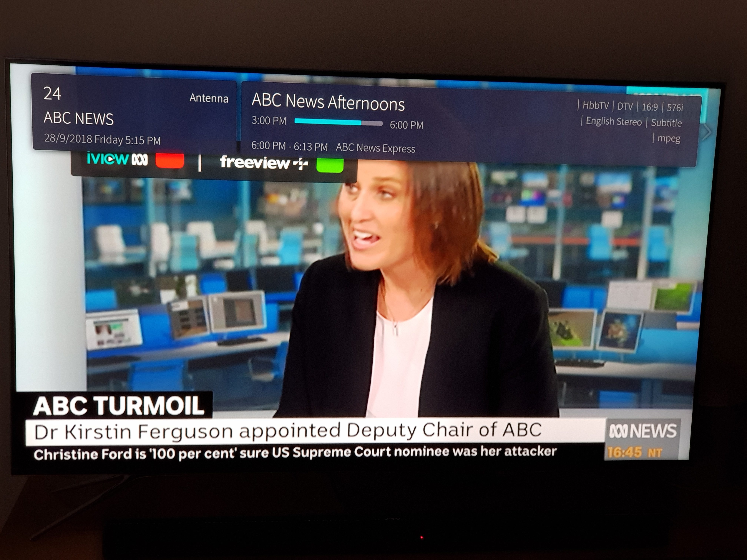Click the 16:9 aspect ratio indicator
Screen dimensions: 747x560
point(650,107)
